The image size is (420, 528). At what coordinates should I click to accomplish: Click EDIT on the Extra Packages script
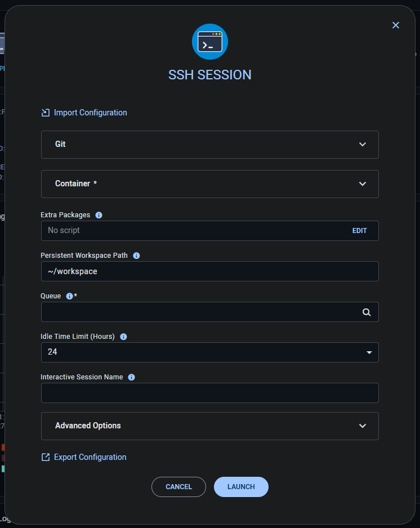(x=360, y=230)
